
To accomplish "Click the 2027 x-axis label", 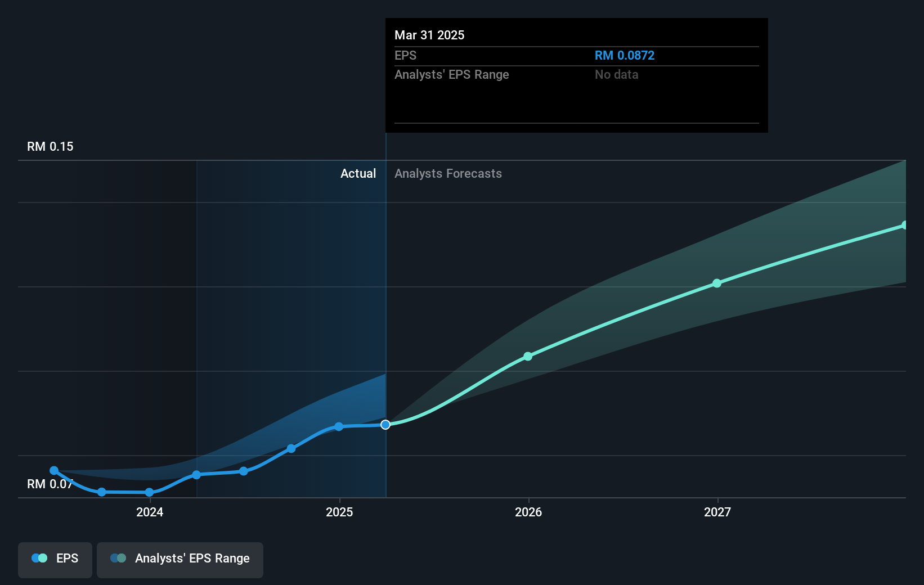I will tap(717, 512).
